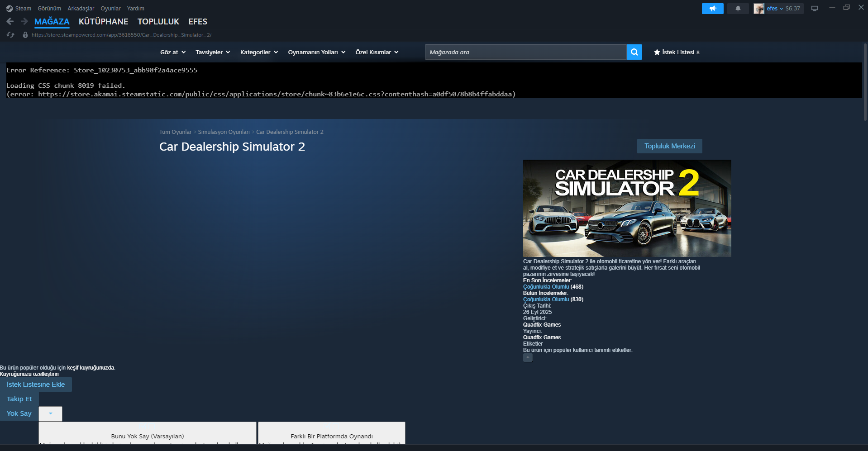Image resolution: width=868 pixels, height=451 pixels.
Task: Restore down the Steam window
Action: tap(846, 8)
